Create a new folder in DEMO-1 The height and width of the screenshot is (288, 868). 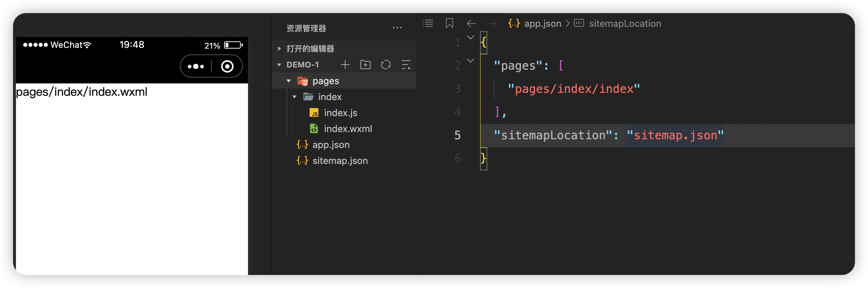(365, 65)
